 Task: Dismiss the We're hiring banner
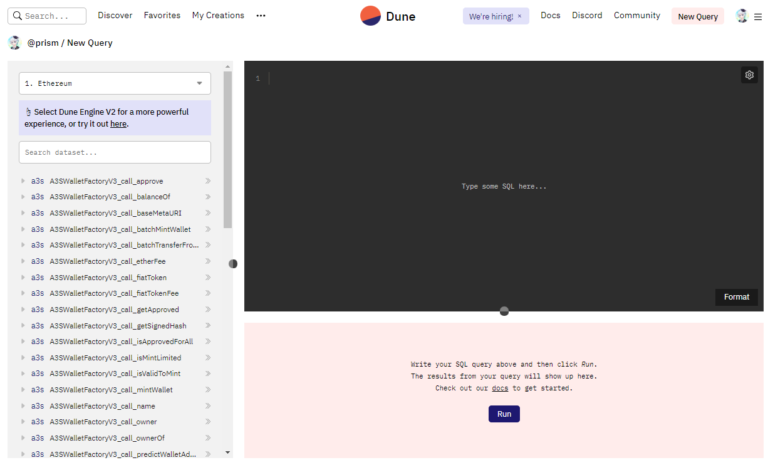click(519, 16)
